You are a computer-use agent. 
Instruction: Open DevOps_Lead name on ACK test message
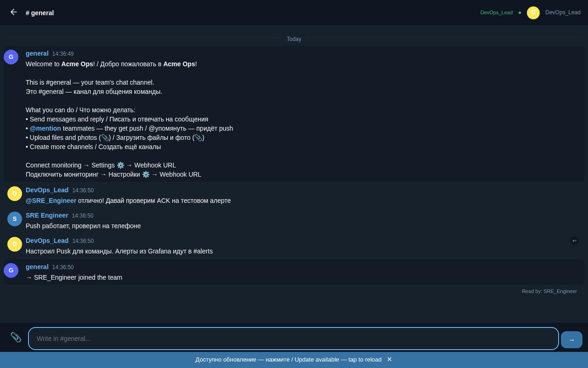pyautogui.click(x=47, y=190)
